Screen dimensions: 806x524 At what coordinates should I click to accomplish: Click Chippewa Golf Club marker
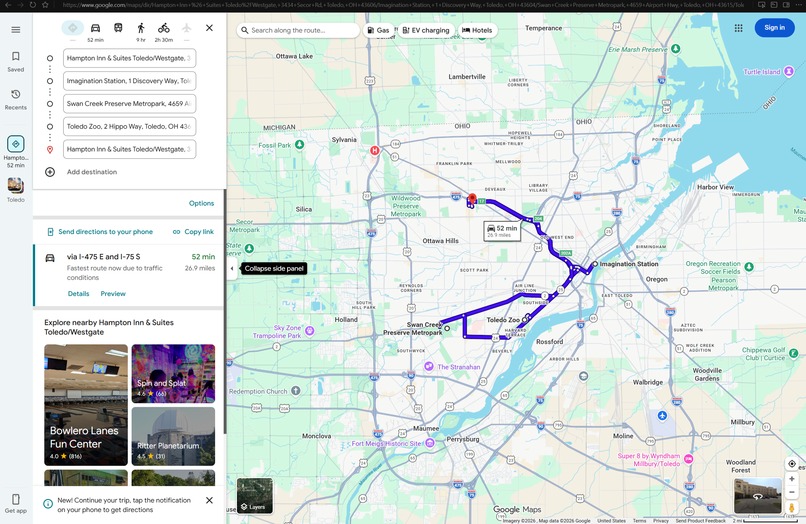pos(794,353)
